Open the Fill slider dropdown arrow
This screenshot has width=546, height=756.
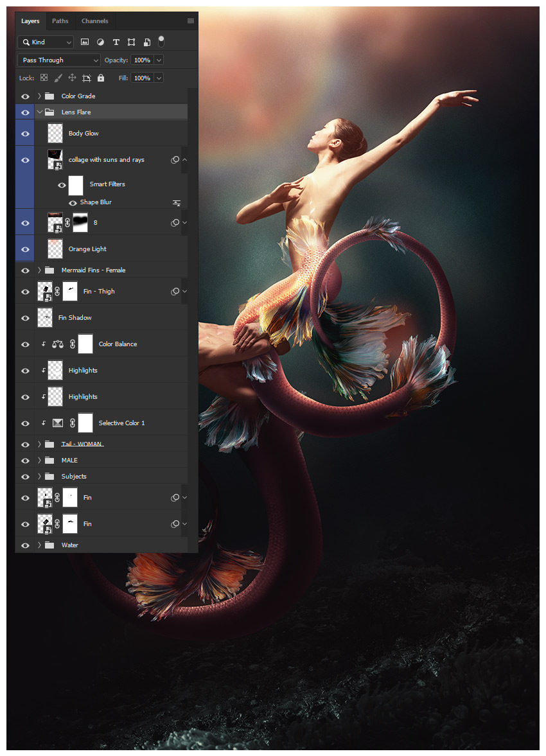point(159,78)
